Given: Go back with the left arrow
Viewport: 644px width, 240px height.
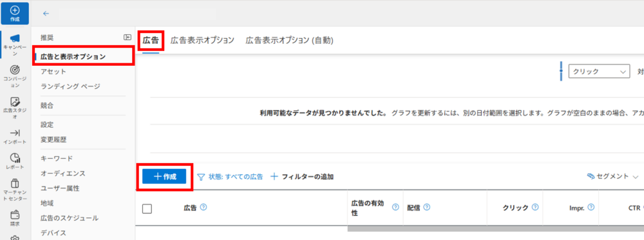Looking at the screenshot, I should (x=46, y=14).
